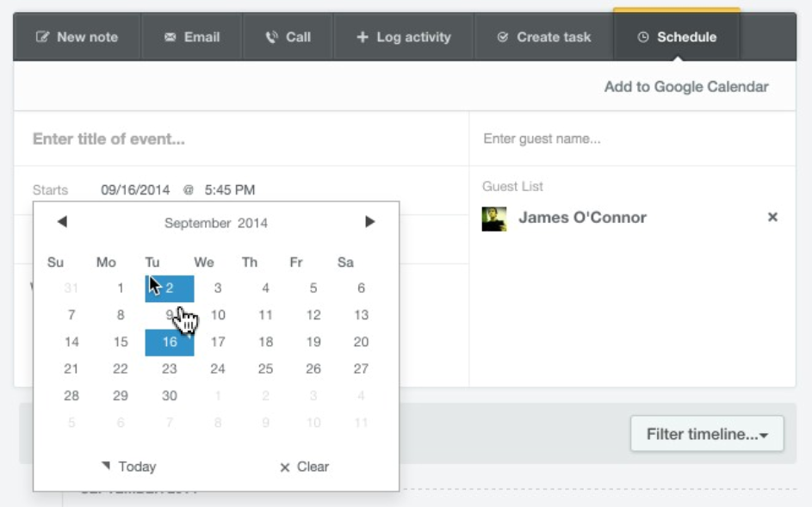This screenshot has width=812, height=507.
Task: Switch to the Log activity tab
Action: pos(403,37)
